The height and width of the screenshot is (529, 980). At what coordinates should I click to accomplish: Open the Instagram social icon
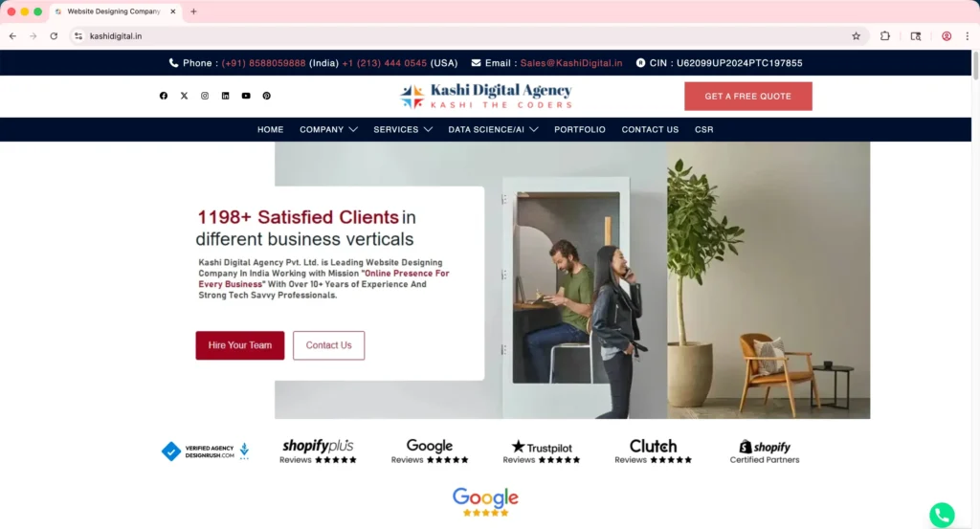(x=205, y=96)
